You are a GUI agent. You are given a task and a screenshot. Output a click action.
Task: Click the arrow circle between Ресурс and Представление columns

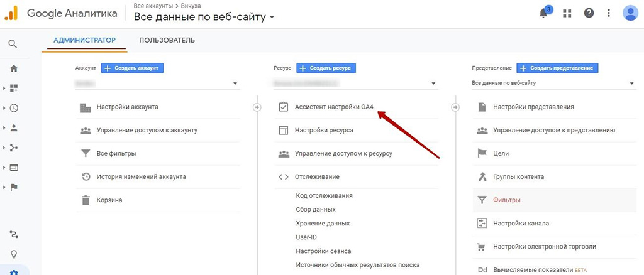click(x=455, y=107)
